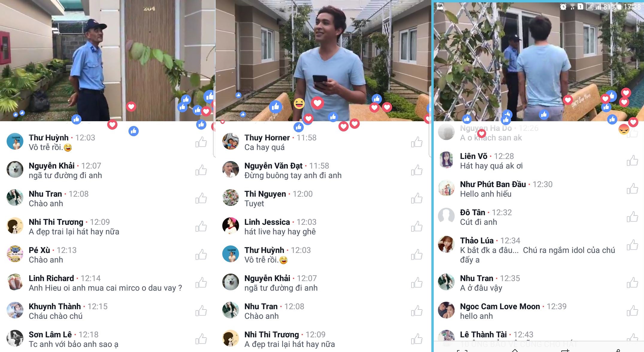Like Thi Nguyen's comment 'Tuyet'

coord(417,198)
